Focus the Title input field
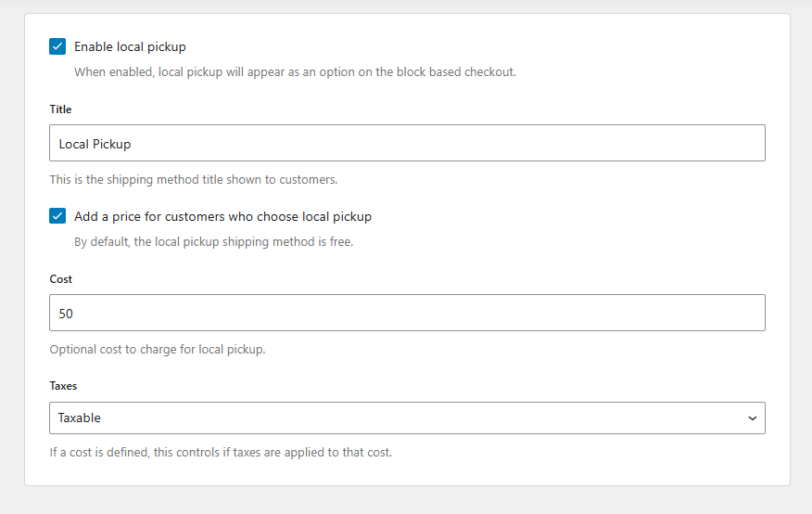This screenshot has height=514, width=812. 407,144
